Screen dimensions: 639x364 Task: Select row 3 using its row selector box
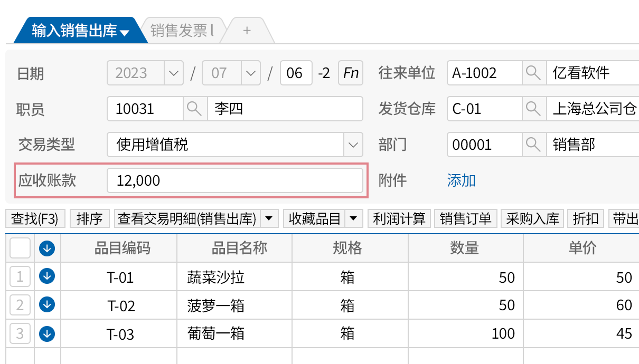click(x=20, y=333)
